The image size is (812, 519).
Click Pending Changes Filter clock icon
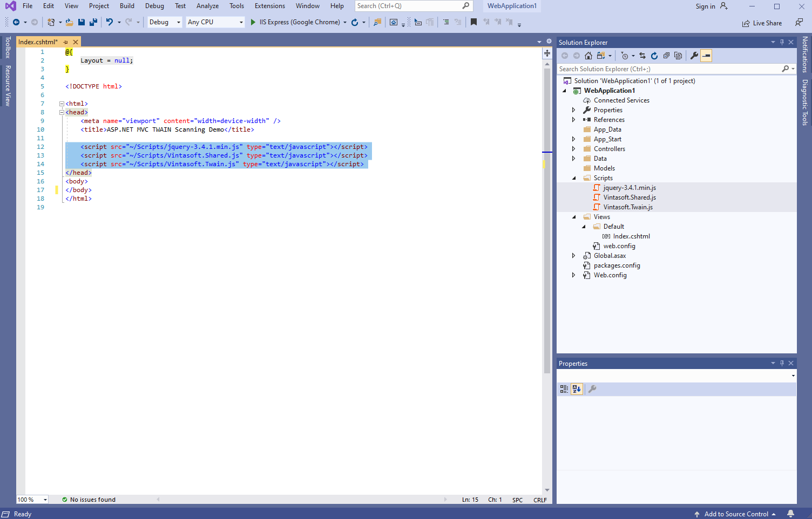coord(625,56)
